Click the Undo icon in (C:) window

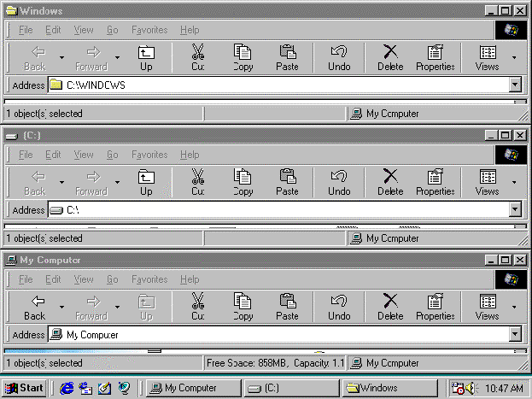tap(339, 181)
